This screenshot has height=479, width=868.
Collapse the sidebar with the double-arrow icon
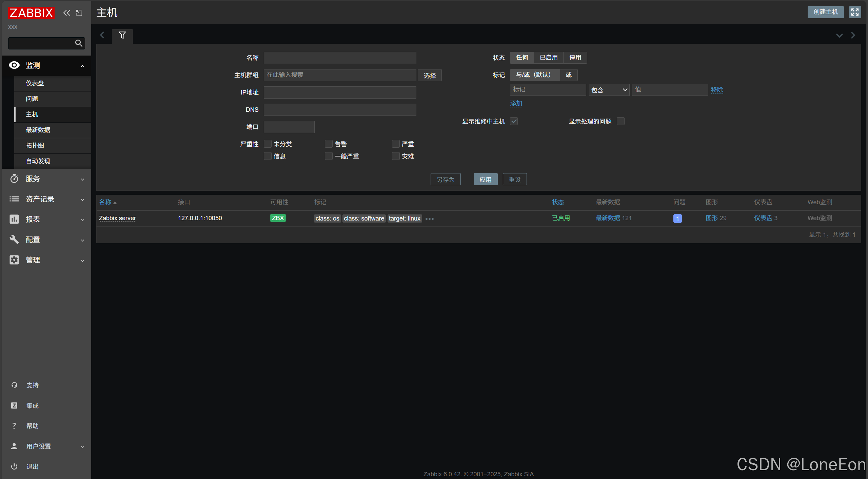[67, 13]
